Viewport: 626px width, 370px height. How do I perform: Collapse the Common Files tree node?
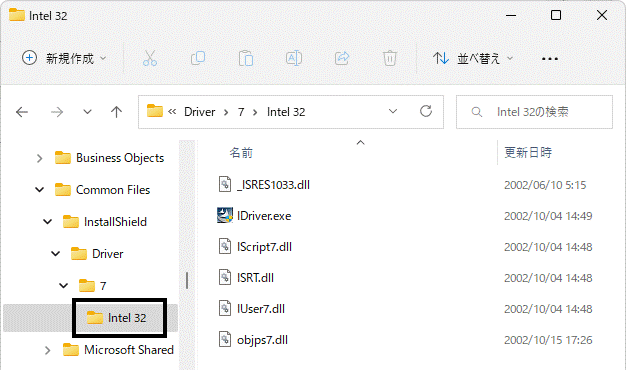(40, 190)
